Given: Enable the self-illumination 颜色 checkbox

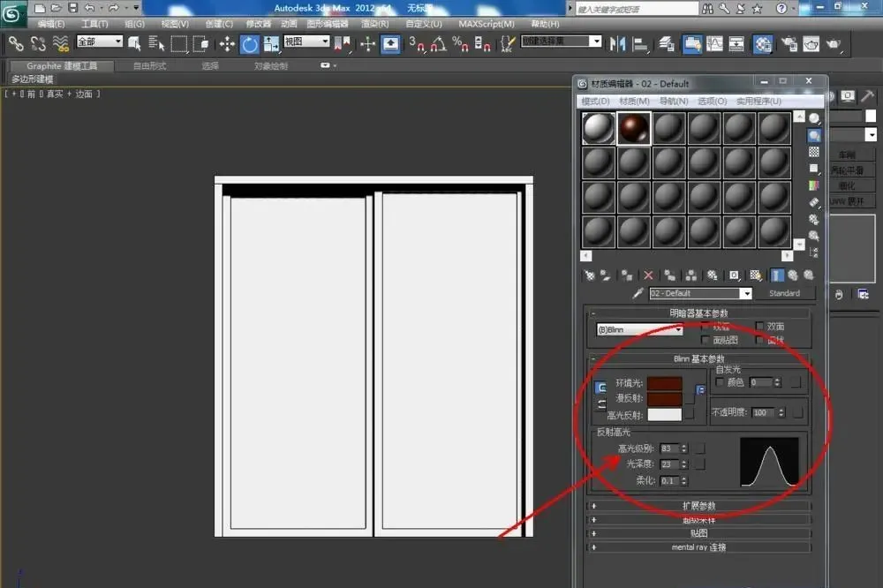Looking at the screenshot, I should pyautogui.click(x=719, y=382).
